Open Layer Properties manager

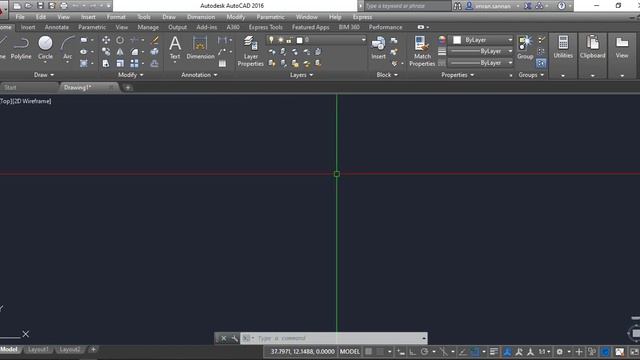[x=251, y=51]
